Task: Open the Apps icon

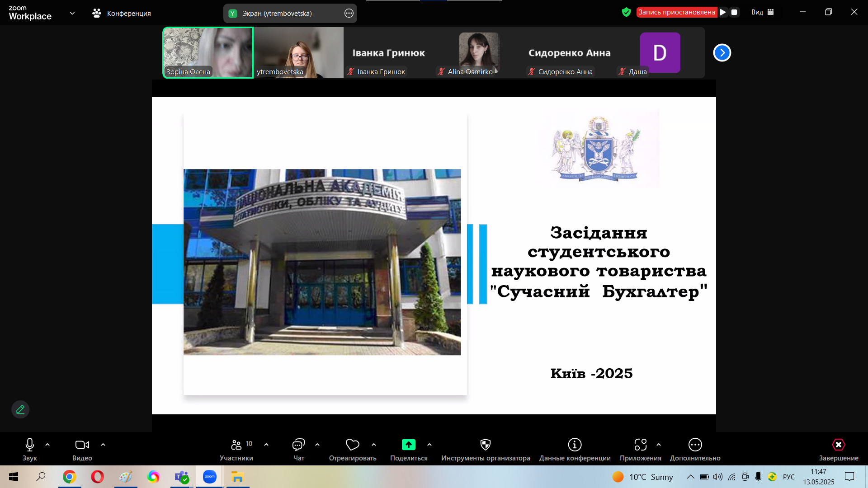Action: (x=640, y=445)
